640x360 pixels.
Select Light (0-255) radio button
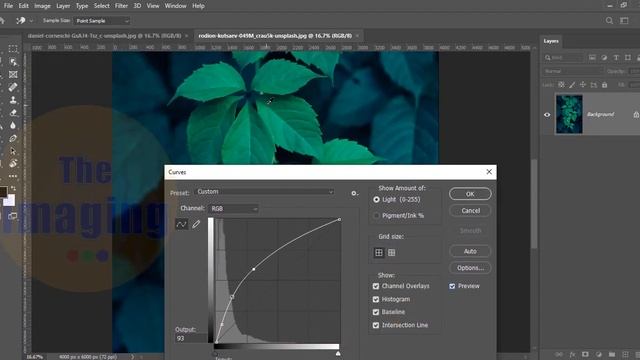point(376,200)
